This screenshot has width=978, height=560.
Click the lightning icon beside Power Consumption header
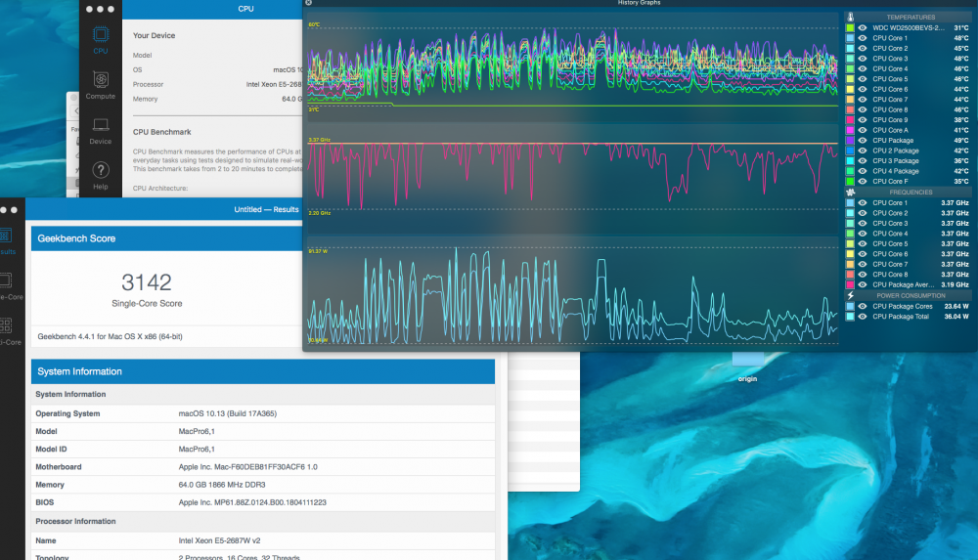pos(850,295)
